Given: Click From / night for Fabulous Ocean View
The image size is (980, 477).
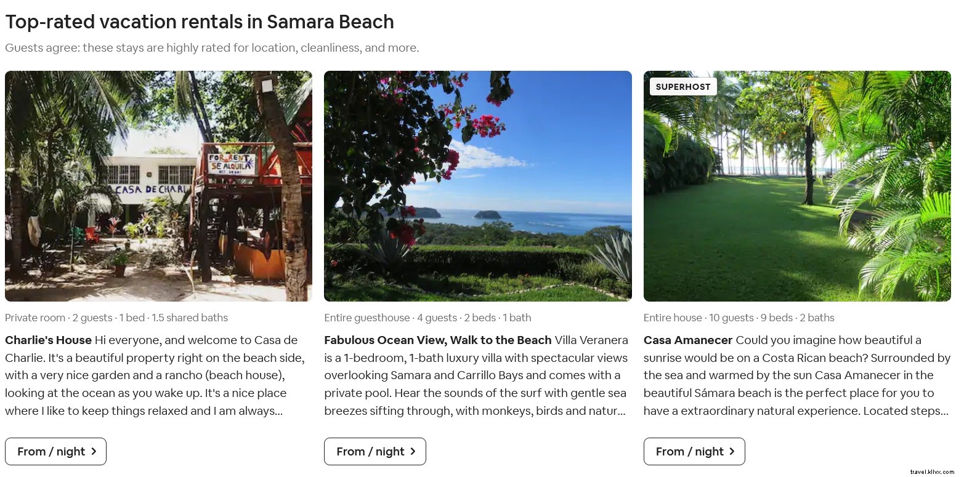Looking at the screenshot, I should point(375,451).
